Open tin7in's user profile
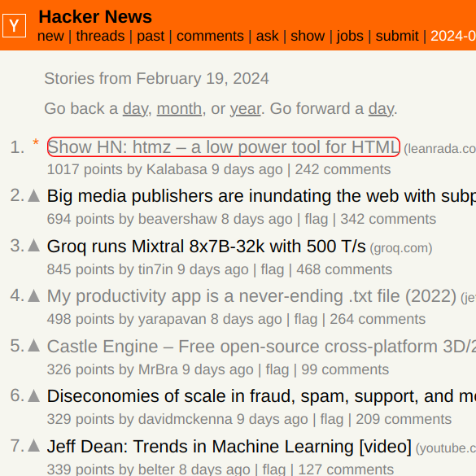Screen dimensions: 476x476 point(155,269)
